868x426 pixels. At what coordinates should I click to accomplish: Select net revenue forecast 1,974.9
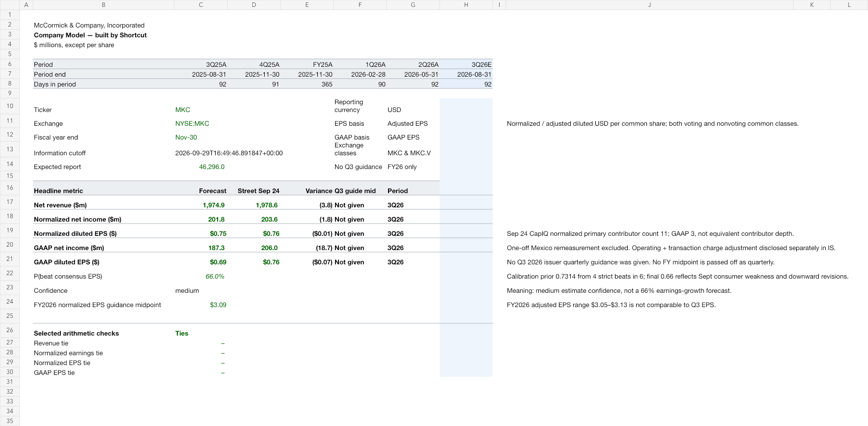214,205
